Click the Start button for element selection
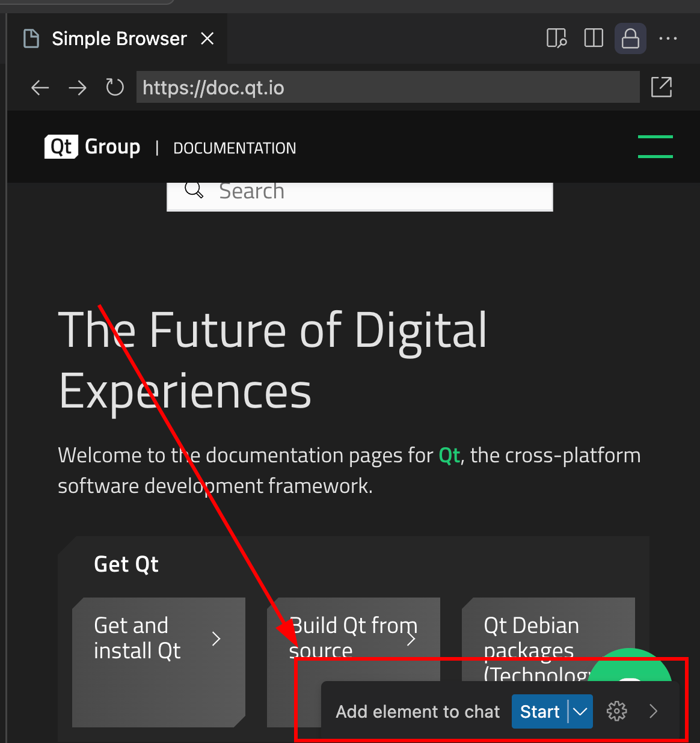This screenshot has width=700, height=743. click(x=539, y=712)
